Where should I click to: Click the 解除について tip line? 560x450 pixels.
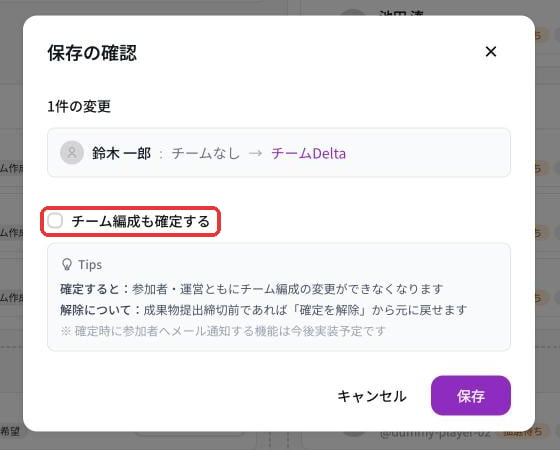tap(264, 310)
